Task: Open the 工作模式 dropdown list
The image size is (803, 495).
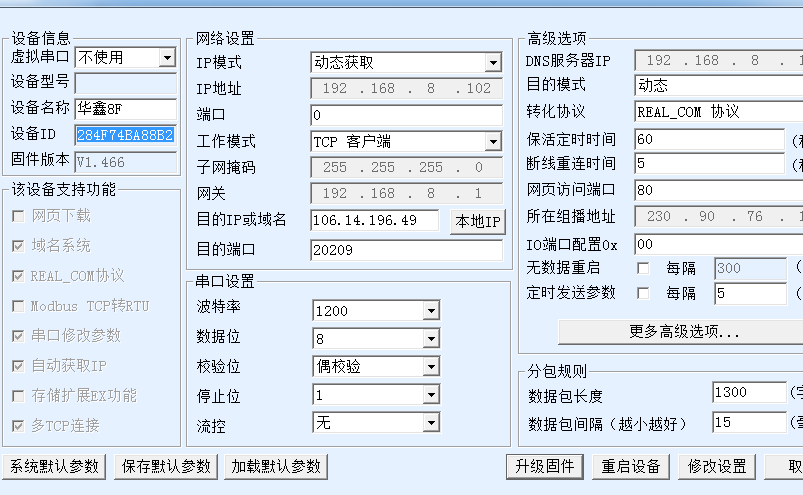Action: [493, 142]
